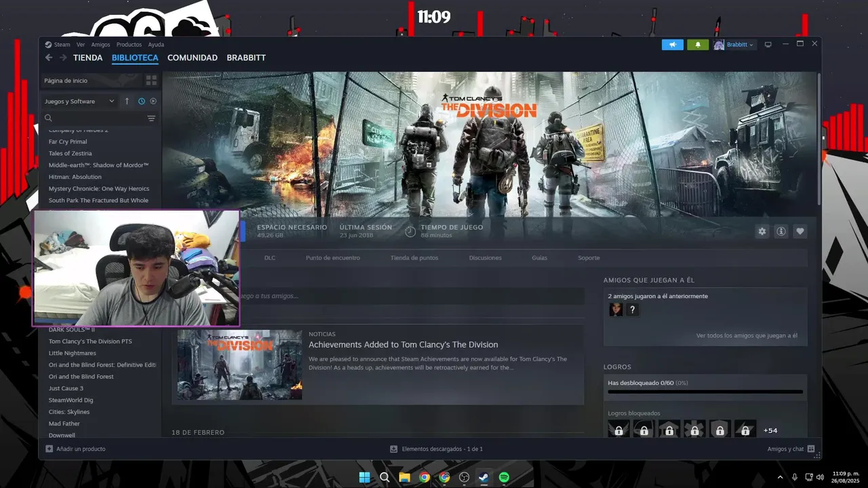This screenshot has height=488, width=868.
Task: Select Tom Clancy's The Division PTS entry
Action: (90, 342)
